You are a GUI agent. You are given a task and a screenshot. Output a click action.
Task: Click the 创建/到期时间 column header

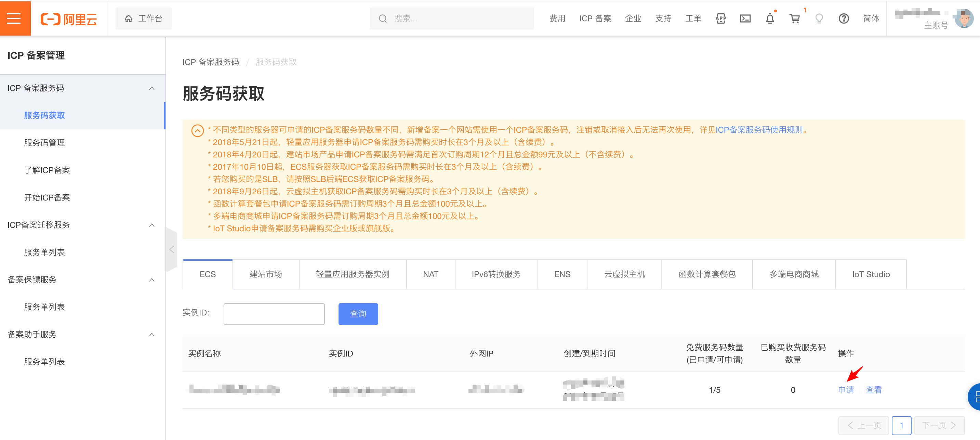click(x=589, y=353)
